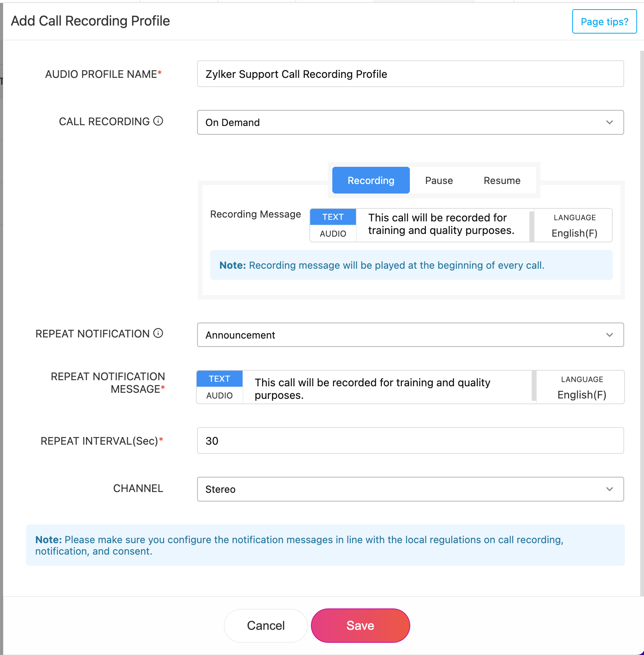Open the Repeat Notification Announcement dropdown
This screenshot has width=644, height=655.
(x=410, y=335)
